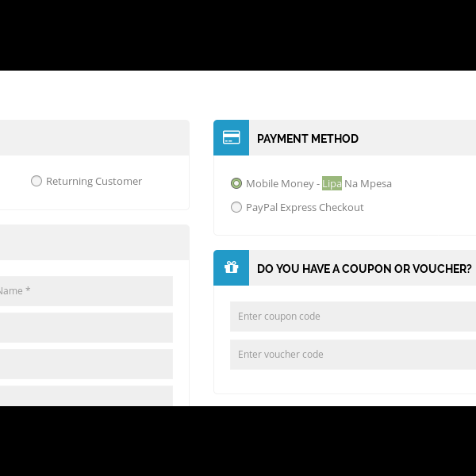The image size is (476, 476).
Task: Click the bottom-most partially visible left input field
Action: pos(86,396)
